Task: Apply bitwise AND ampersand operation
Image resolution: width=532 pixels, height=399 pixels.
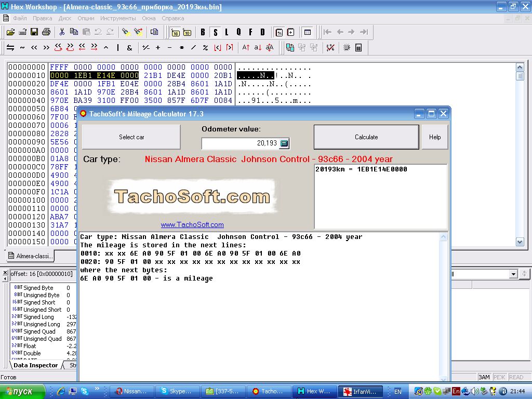Action: point(129,48)
